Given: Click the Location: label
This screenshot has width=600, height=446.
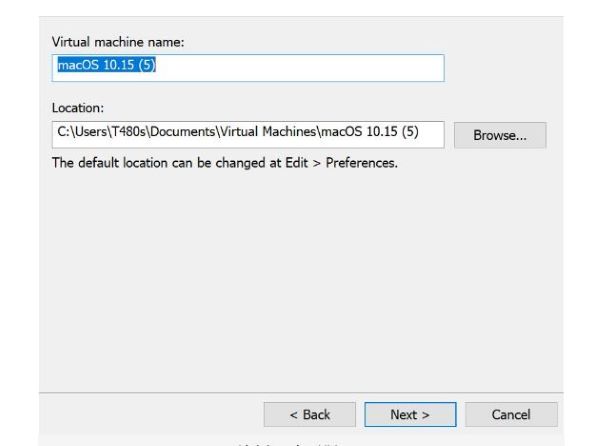Looking at the screenshot, I should (x=78, y=108).
